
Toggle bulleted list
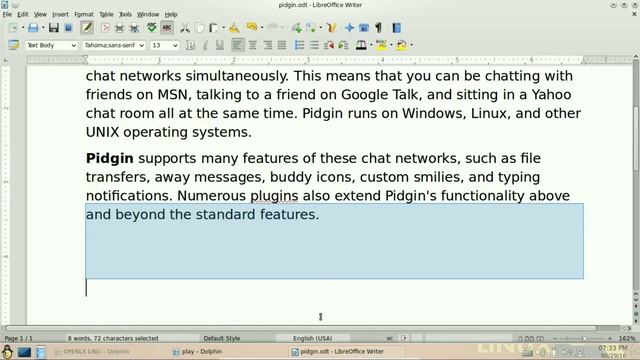pos(314,45)
